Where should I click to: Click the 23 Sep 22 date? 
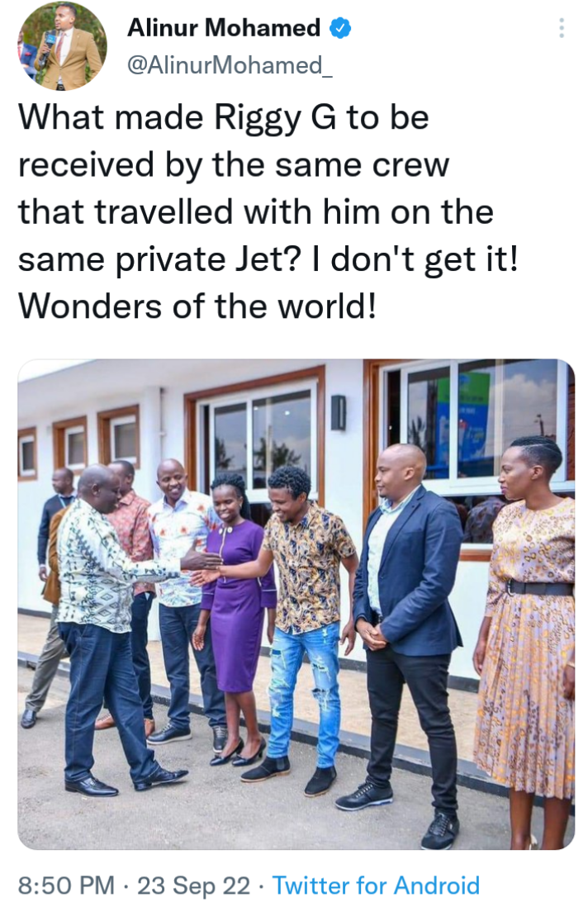[x=194, y=885]
